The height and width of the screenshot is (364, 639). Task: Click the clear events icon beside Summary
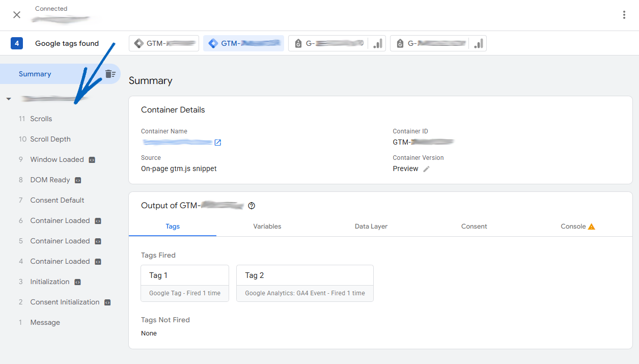[x=110, y=74]
